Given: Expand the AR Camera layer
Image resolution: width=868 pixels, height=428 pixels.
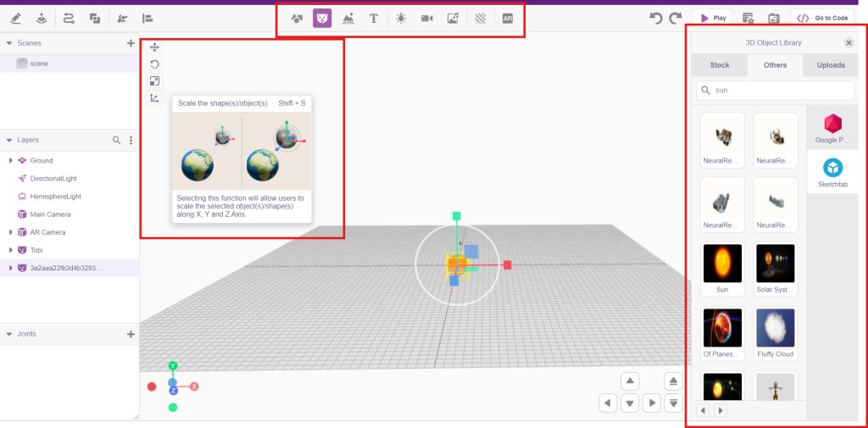Looking at the screenshot, I should pos(10,232).
